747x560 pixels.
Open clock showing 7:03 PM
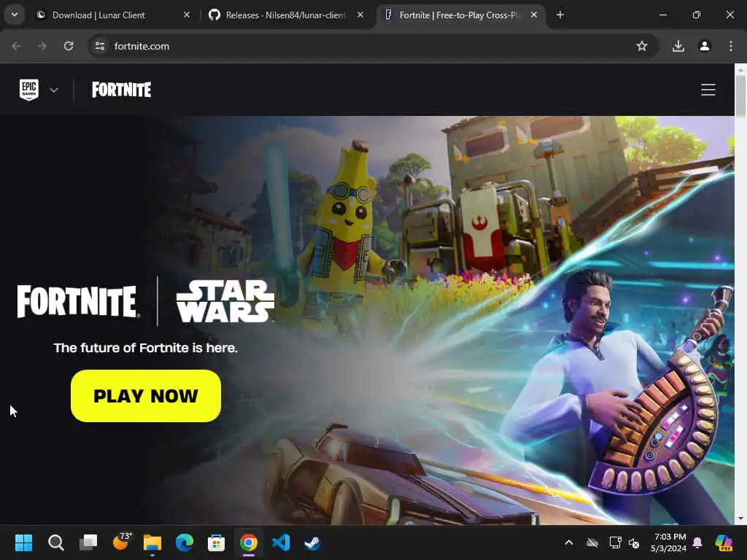670,542
